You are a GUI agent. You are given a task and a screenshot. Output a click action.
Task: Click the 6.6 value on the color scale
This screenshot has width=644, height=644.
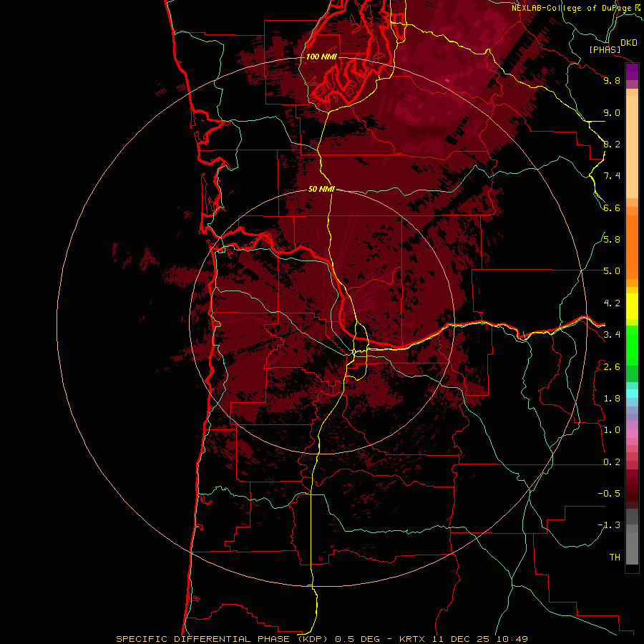point(612,208)
